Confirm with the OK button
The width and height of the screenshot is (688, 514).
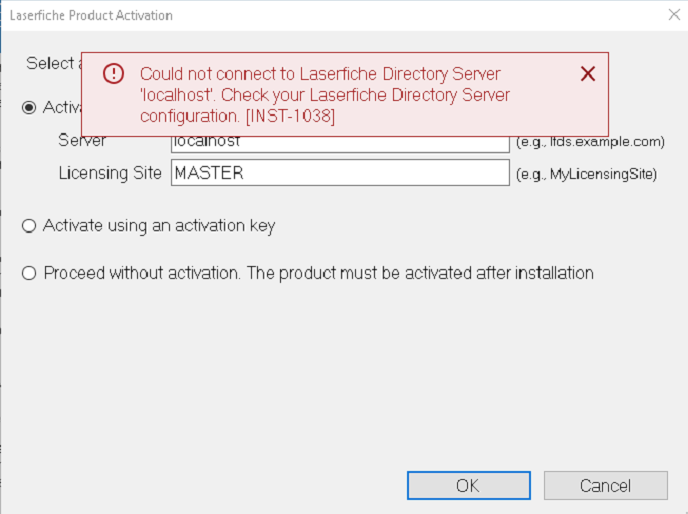click(x=469, y=485)
